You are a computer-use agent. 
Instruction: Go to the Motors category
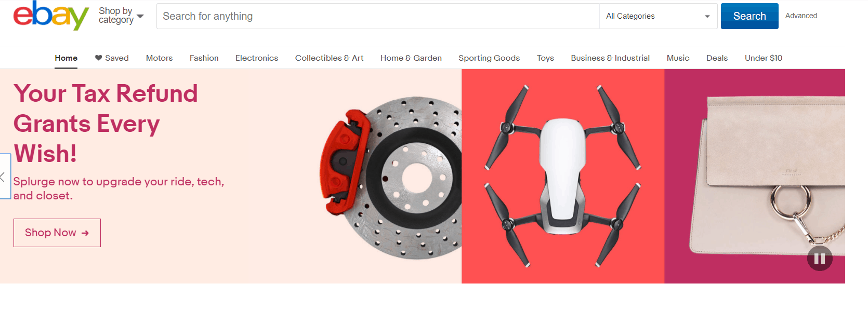click(x=159, y=58)
